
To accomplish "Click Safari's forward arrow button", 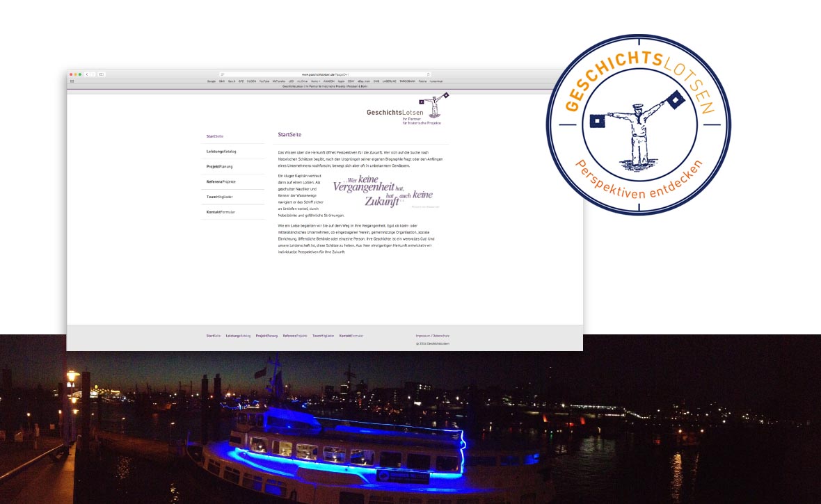I will 93,74.
